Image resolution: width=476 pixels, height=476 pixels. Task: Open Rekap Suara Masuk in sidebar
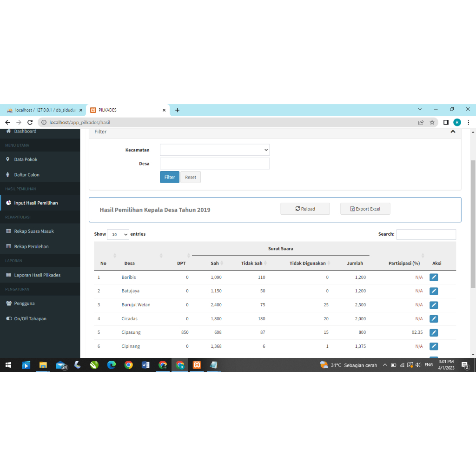pyautogui.click(x=33, y=231)
